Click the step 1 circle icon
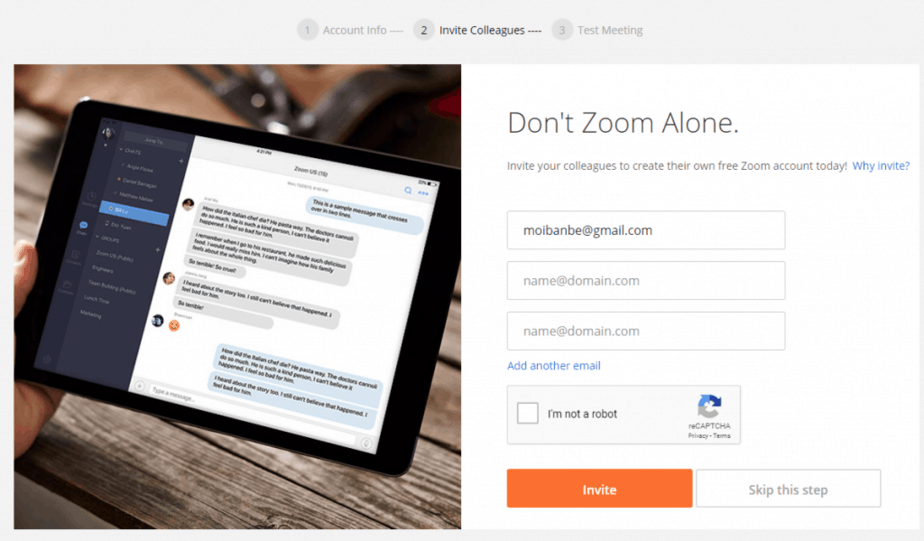Image resolution: width=924 pixels, height=541 pixels. click(307, 30)
